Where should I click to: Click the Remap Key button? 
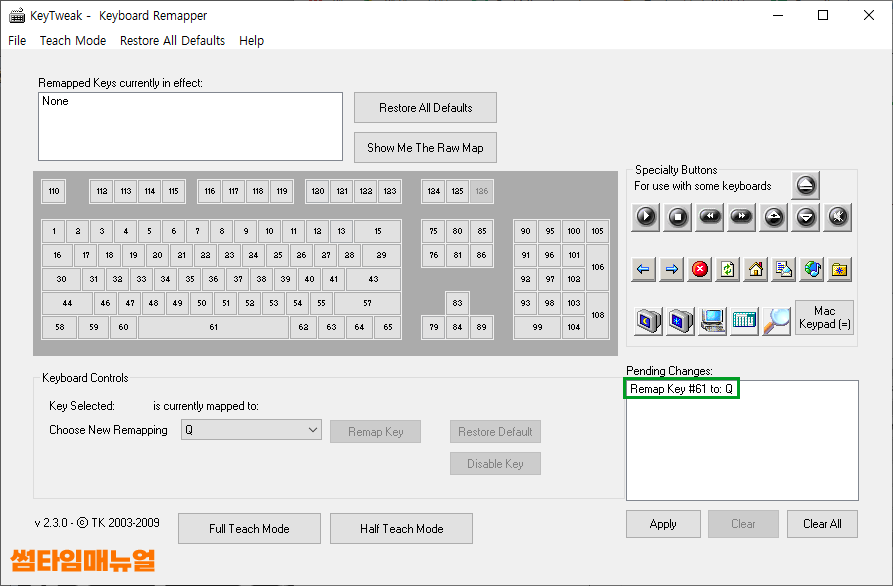click(375, 432)
